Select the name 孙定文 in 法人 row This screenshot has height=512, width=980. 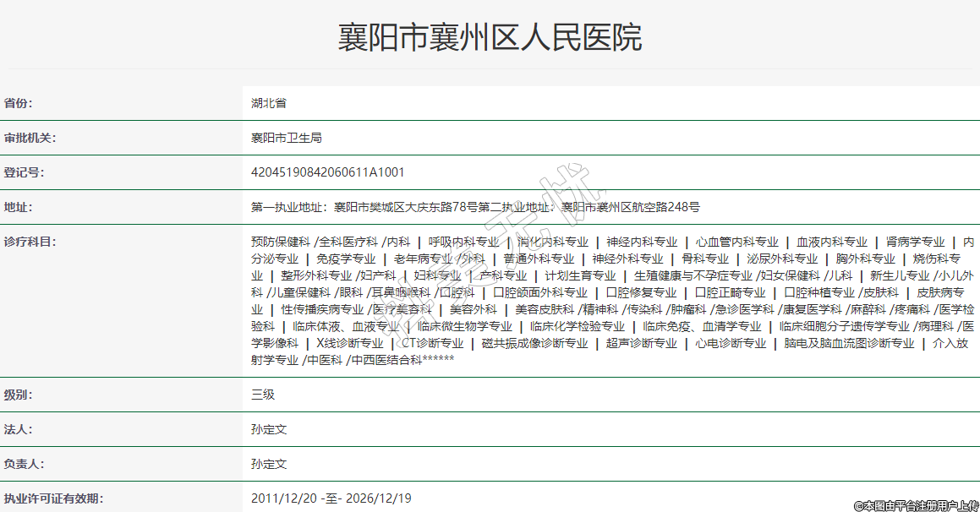(x=269, y=429)
